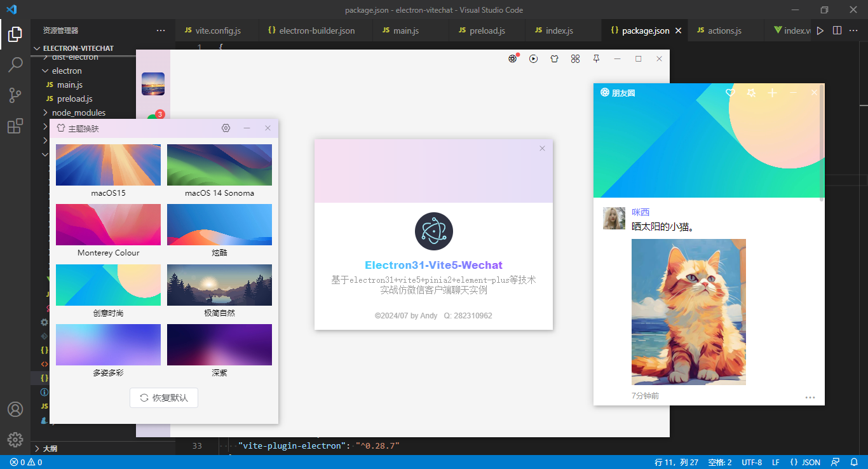Change line ending via LF status item
The width and height of the screenshot is (868, 469).
tap(776, 462)
